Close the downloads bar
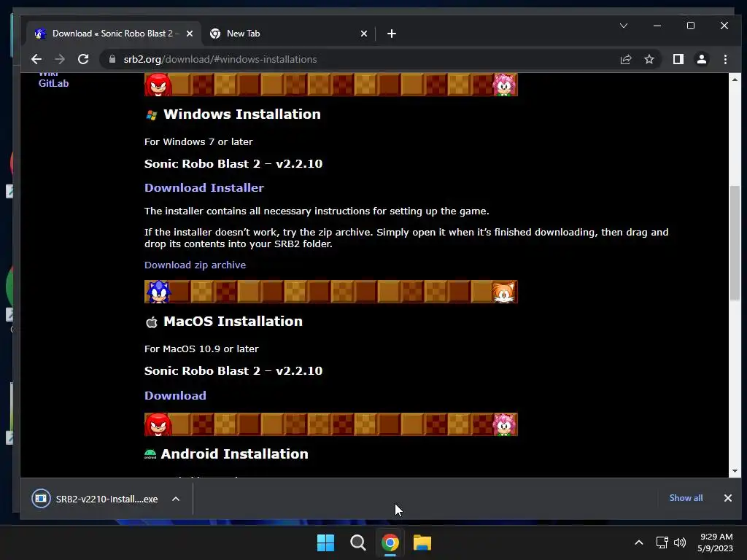747x560 pixels. 727,498
